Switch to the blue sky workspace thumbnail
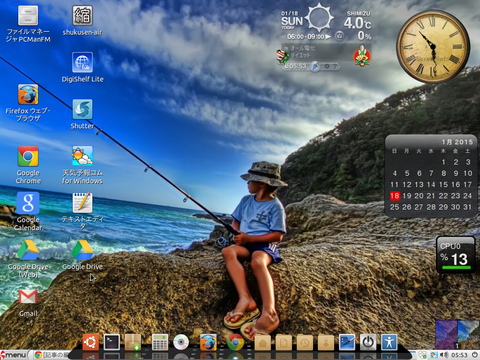Screen dimensions: 480x360 [x=469, y=335]
